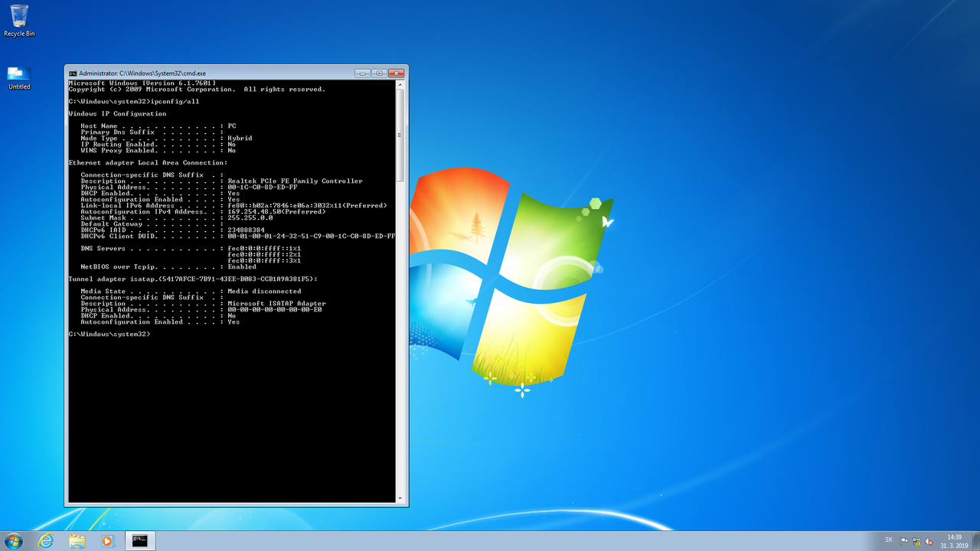Click the console scrollbar up arrow
This screenshot has width=980, height=551.
click(400, 84)
